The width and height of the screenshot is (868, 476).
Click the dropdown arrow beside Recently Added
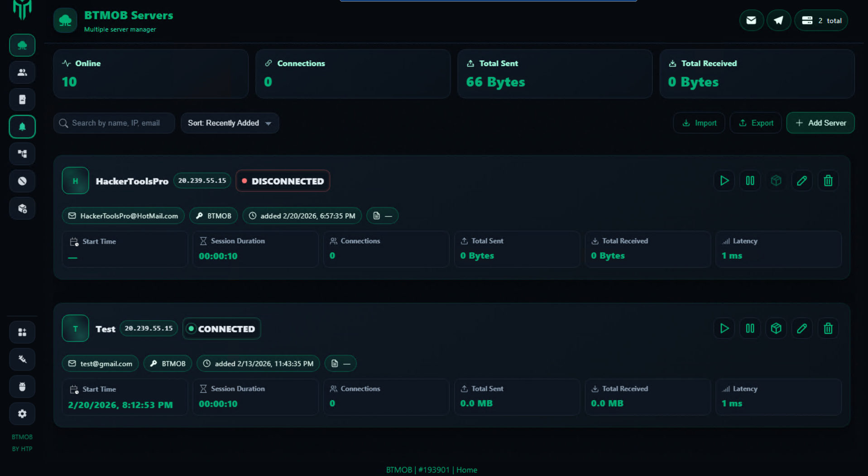pyautogui.click(x=269, y=124)
